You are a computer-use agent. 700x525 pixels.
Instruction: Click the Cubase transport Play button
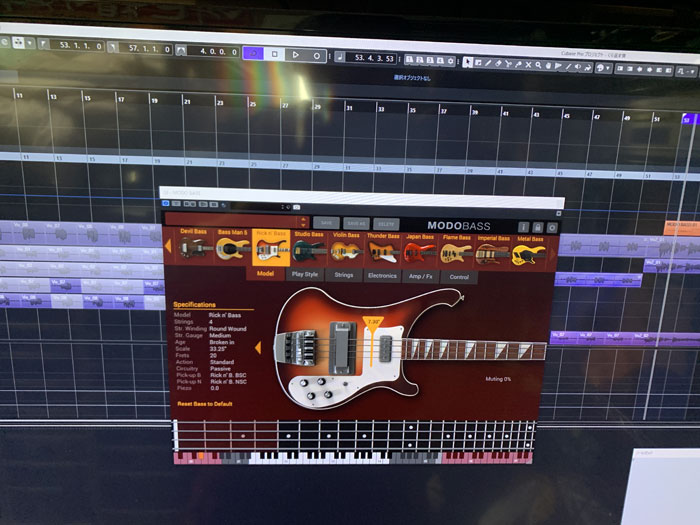[296, 55]
